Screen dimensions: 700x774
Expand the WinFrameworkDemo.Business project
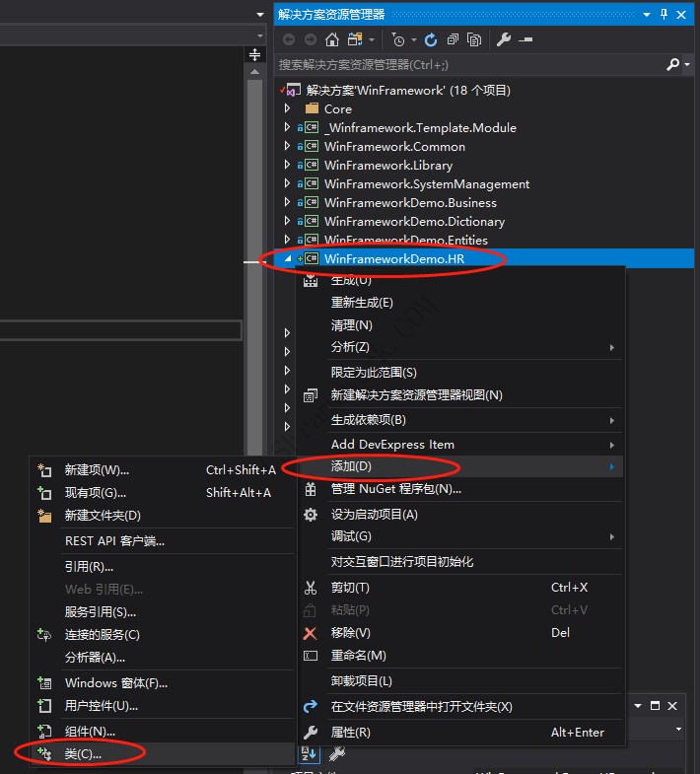(x=287, y=202)
